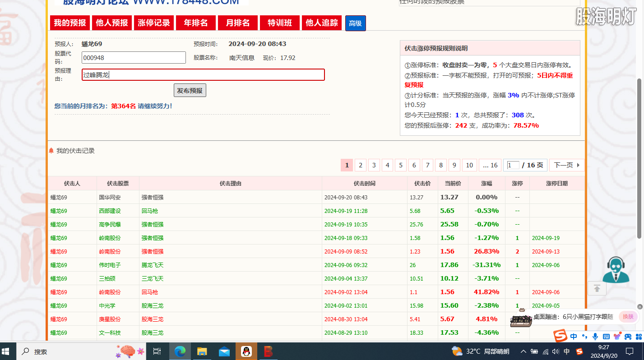644x360 pixels.
Task: Click the 西部建设 stock name
Action: click(x=110, y=211)
